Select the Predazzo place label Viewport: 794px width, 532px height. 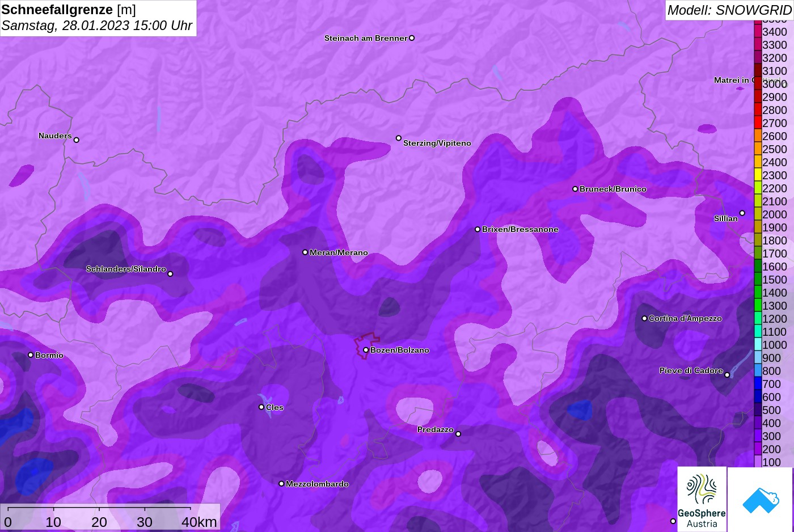tap(436, 429)
